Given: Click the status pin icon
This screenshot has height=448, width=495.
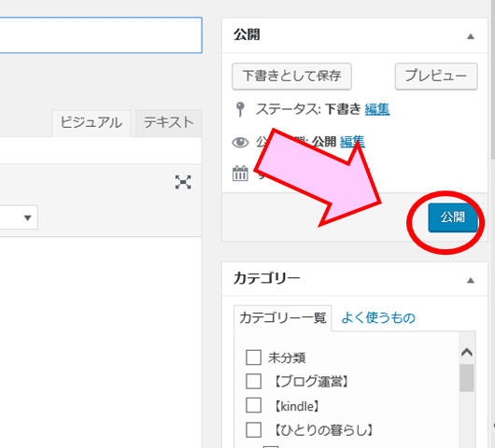Looking at the screenshot, I should pos(240,109).
